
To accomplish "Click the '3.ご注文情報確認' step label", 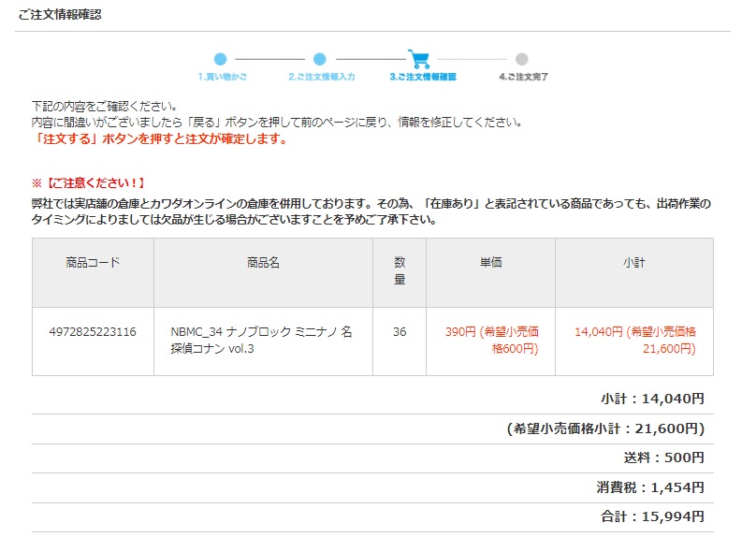I will 422,77.
